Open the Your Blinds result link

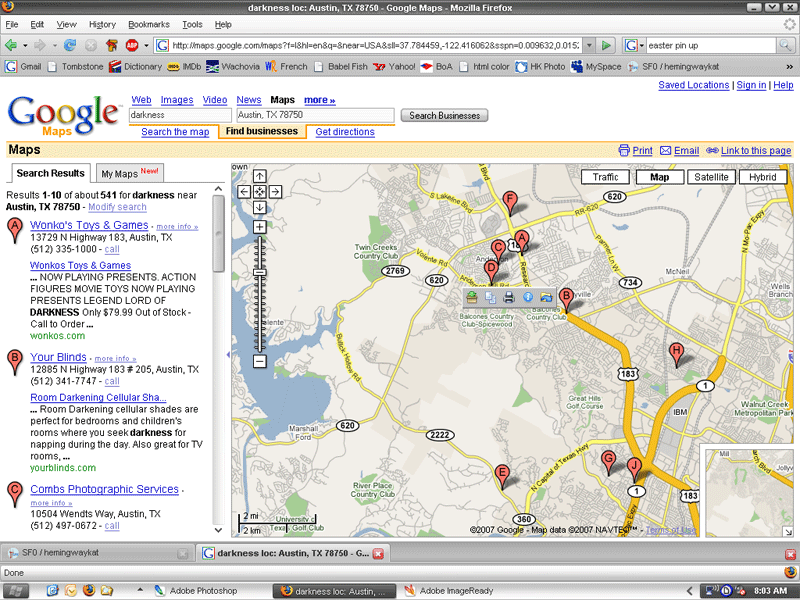click(58, 357)
